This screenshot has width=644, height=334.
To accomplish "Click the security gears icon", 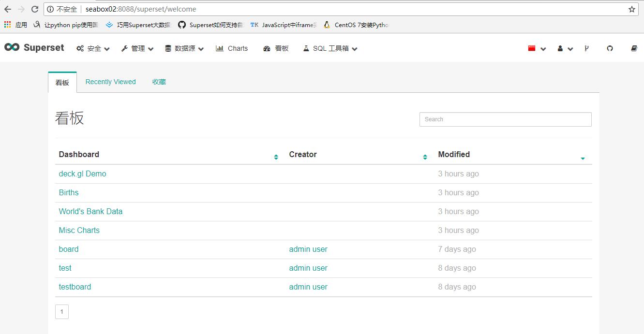I will click(x=80, y=48).
